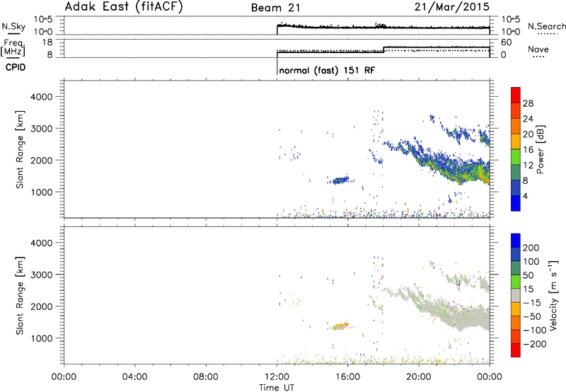The width and height of the screenshot is (566, 392).
Task: Click the '-50' tick on the Velocity colorbar
Action: [x=532, y=316]
